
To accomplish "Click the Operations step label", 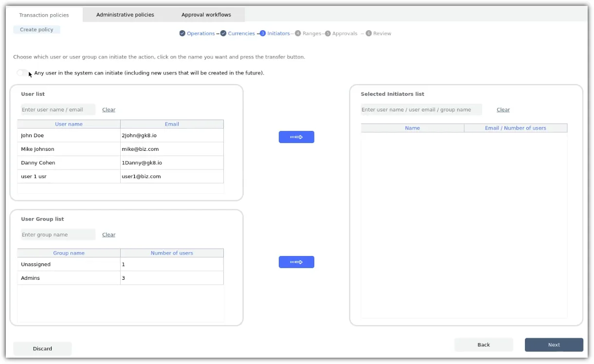I will pyautogui.click(x=201, y=34).
